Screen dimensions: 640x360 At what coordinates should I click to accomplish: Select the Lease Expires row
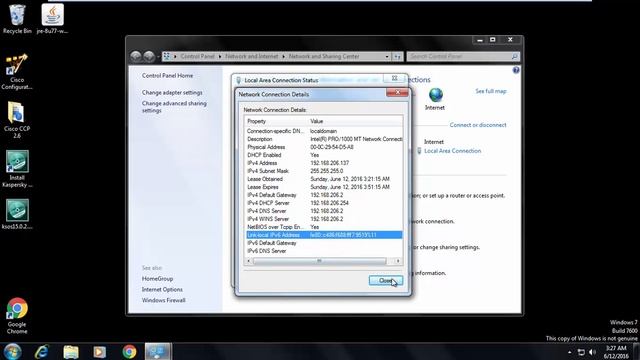pos(324,187)
